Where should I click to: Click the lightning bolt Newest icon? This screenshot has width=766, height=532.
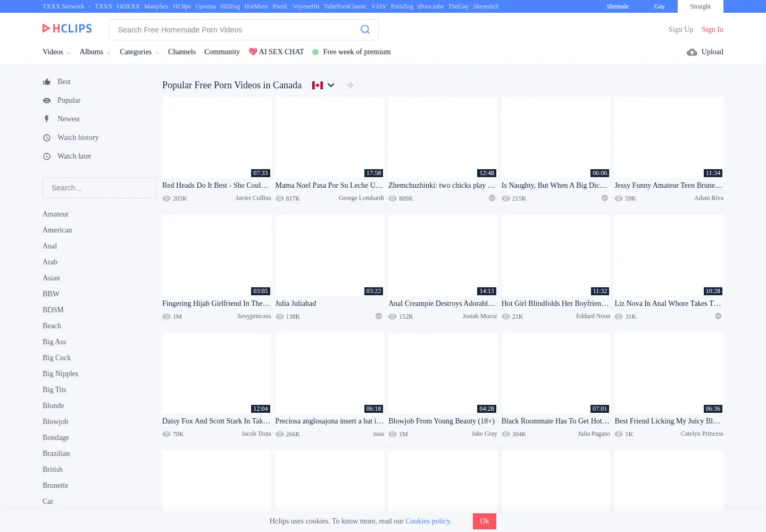(47, 119)
